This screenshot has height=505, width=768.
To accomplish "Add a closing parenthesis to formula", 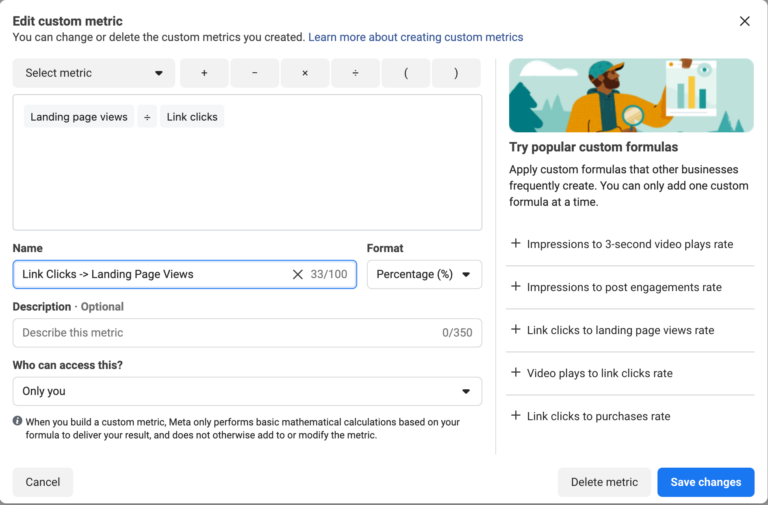I will click(456, 73).
